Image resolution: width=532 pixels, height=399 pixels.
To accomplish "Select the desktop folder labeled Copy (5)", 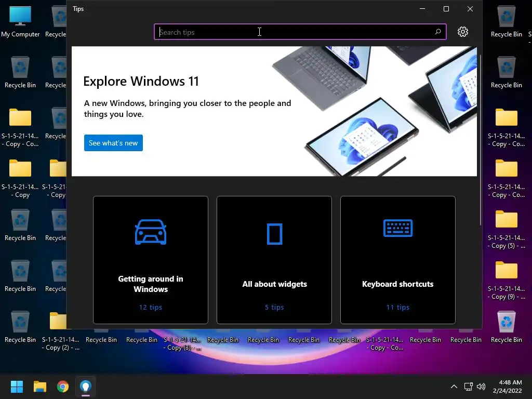I will coord(506,229).
